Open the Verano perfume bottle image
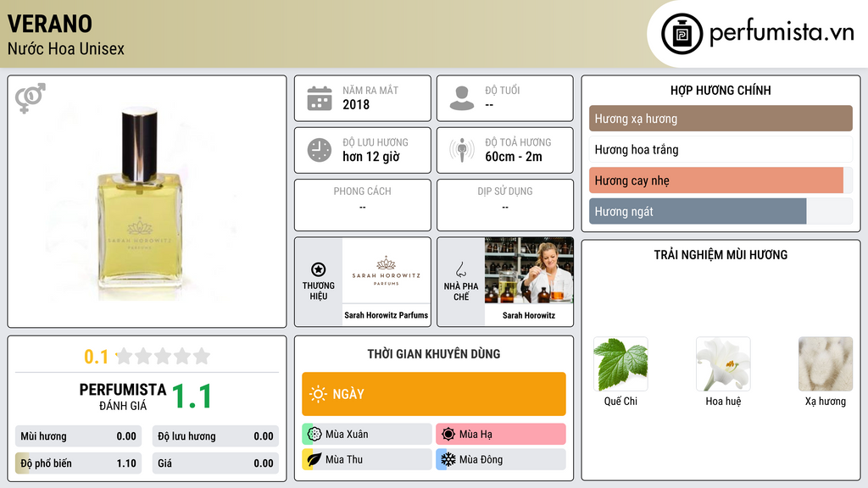Screen dimensions: 868x488 [140, 203]
